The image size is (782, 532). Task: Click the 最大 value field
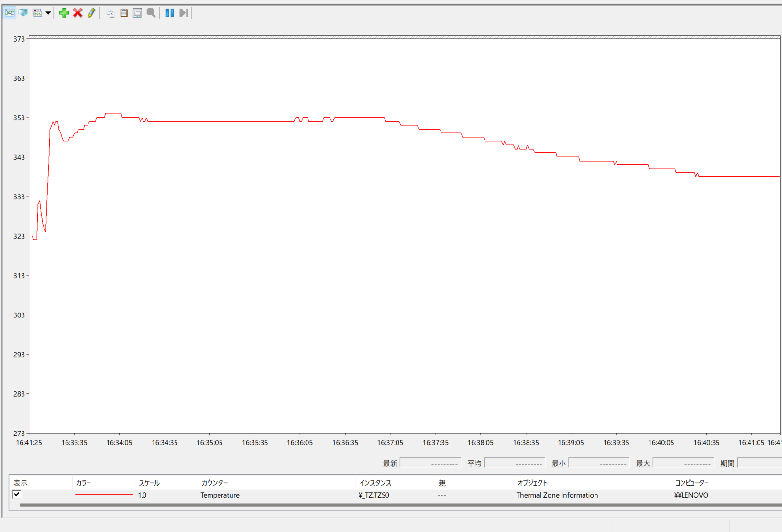point(683,463)
